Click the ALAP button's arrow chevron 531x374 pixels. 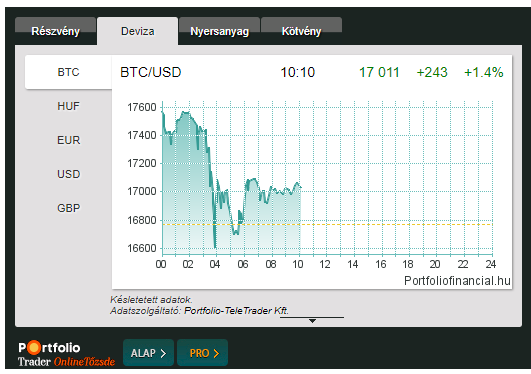[163, 353]
